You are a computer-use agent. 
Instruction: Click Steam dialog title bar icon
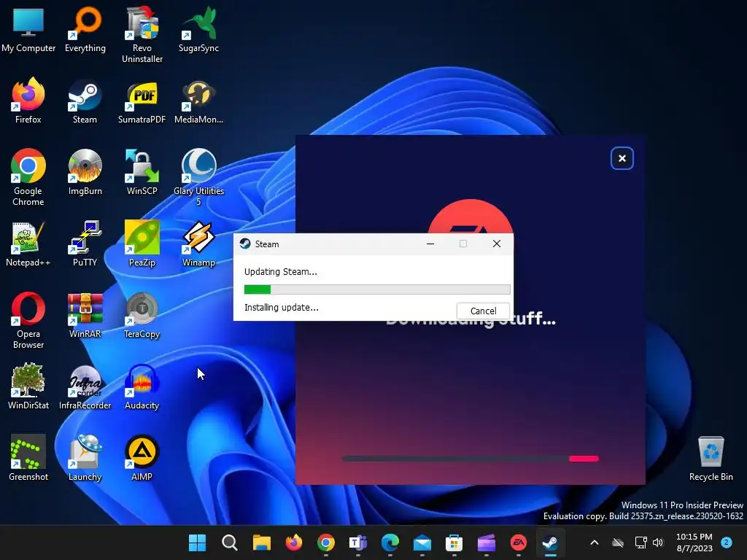(x=245, y=244)
